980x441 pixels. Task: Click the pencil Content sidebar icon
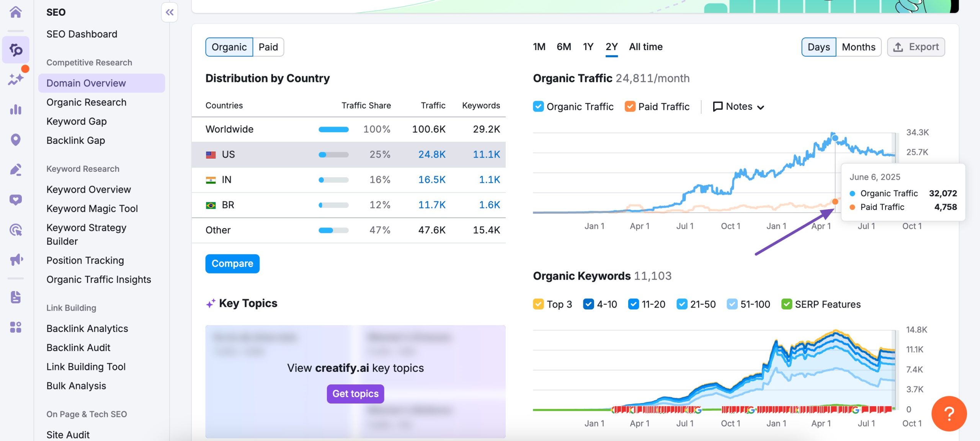point(15,169)
